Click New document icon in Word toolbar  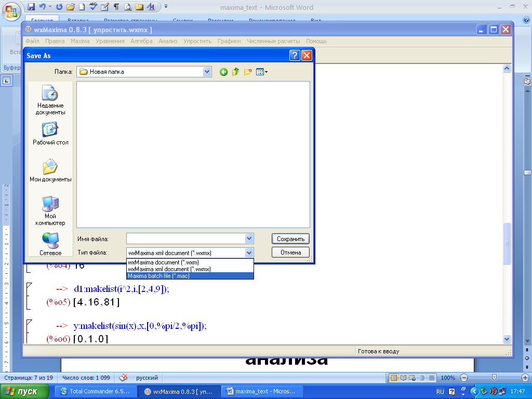(82, 6)
